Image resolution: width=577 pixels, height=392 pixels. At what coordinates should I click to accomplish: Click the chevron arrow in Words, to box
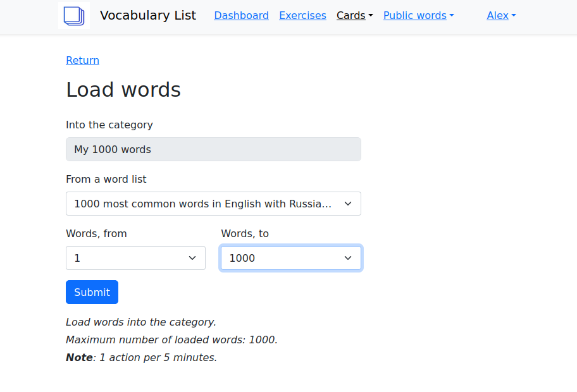347,258
